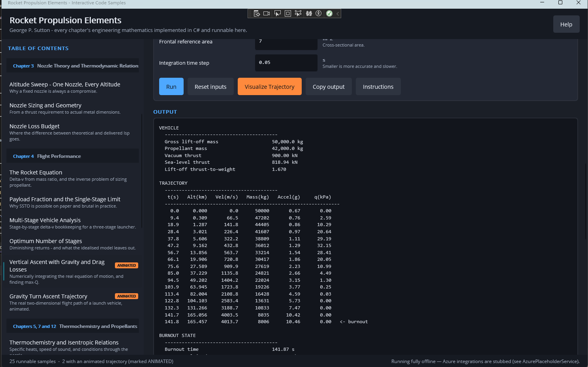The width and height of the screenshot is (588, 367).
Task: Click Visualize Trajectory button
Action: 270,87
